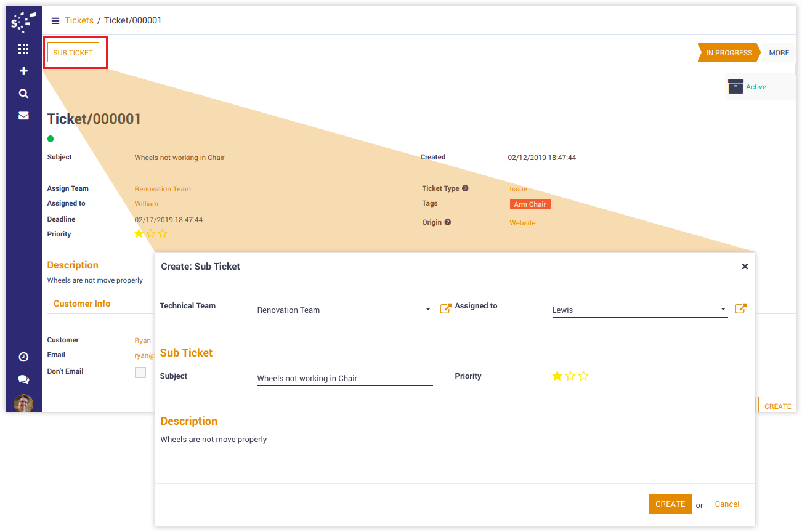Open the mail envelope icon in sidebar
Screen dimensions: 802x532
23,115
